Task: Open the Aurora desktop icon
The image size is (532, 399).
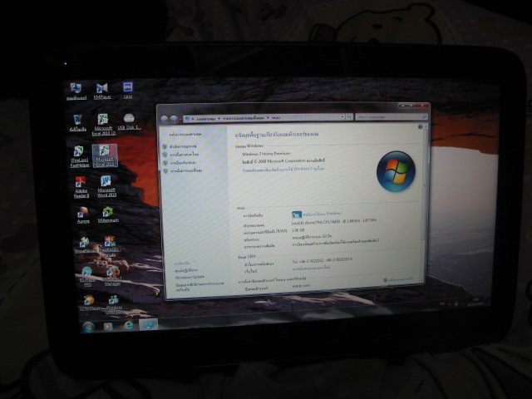Action: tap(83, 214)
